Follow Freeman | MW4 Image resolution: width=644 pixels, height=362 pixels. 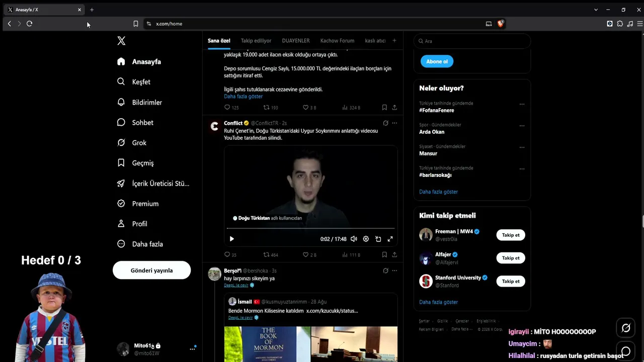(511, 235)
